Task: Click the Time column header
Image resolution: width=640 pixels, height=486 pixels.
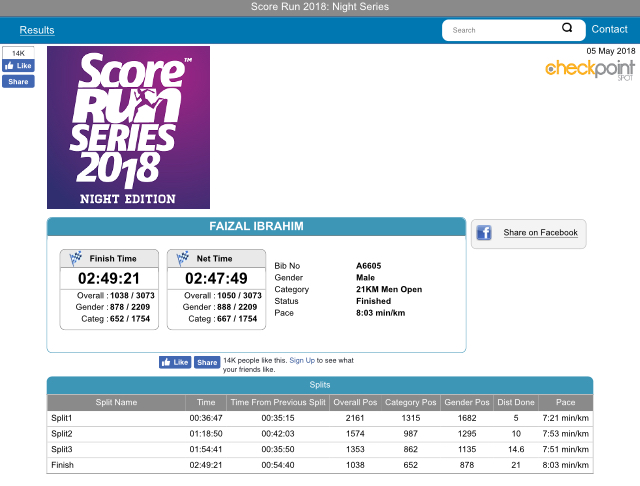Action: [x=206, y=402]
